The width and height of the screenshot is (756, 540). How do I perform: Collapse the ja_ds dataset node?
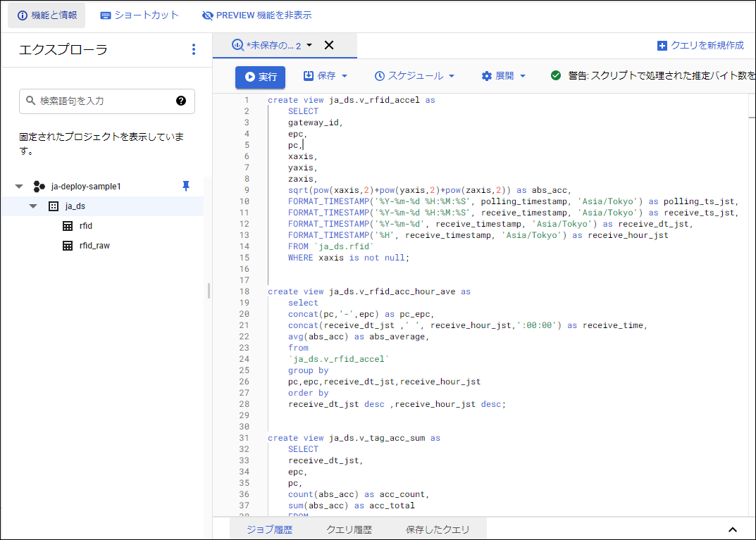[33, 206]
